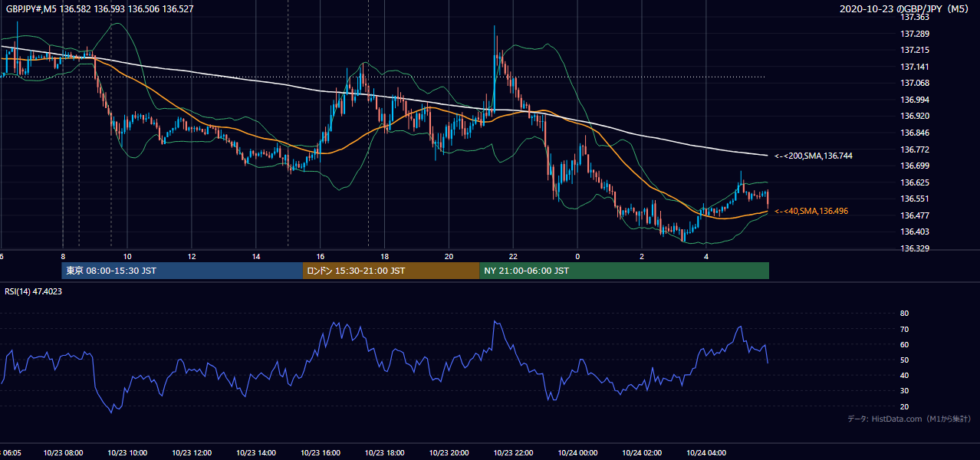Viewport: 980px width, 460px height.
Task: Click the time label 10/24 02:00
Action: [643, 452]
